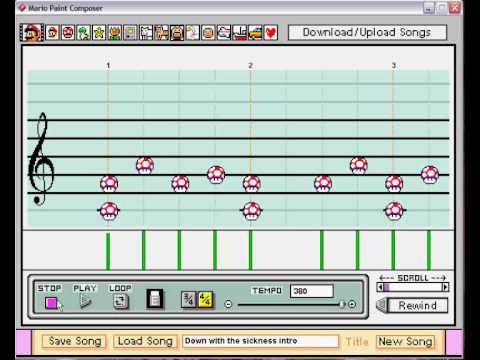Click the scroll bar left arrow
Viewport: 480px width, 360px height.
(x=380, y=287)
